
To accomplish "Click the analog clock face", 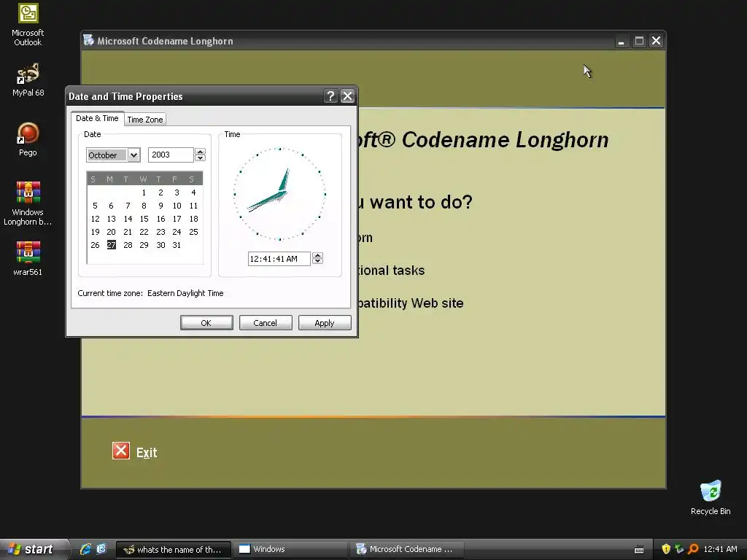I will tap(279, 194).
